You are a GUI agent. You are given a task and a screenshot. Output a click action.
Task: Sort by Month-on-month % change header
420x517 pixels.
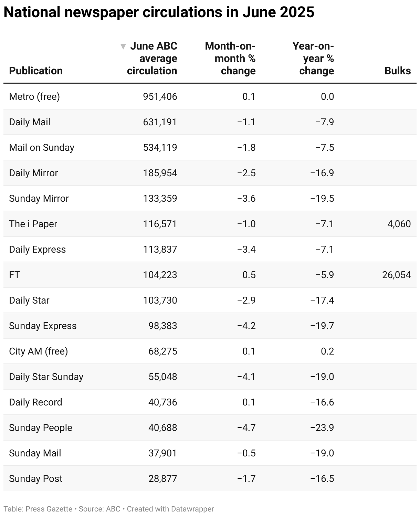230,59
